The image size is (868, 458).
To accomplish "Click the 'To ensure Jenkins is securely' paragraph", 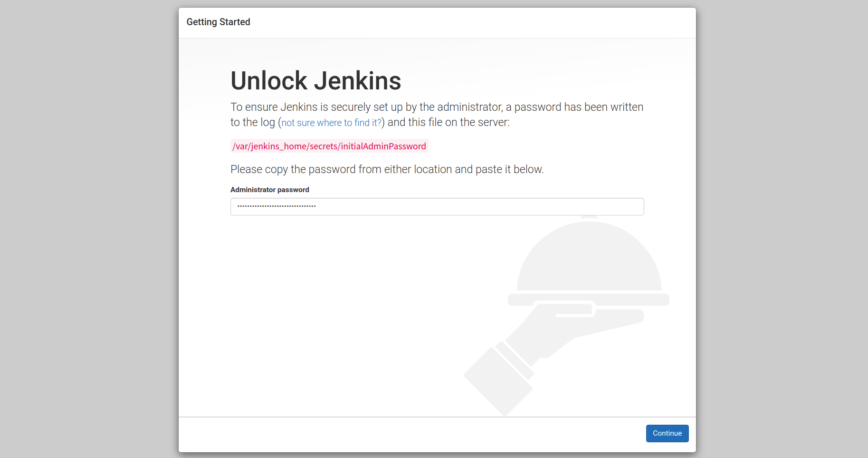I will (437, 107).
